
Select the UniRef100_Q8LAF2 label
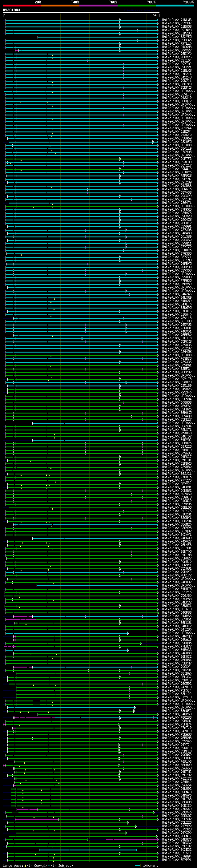pos(176,223)
